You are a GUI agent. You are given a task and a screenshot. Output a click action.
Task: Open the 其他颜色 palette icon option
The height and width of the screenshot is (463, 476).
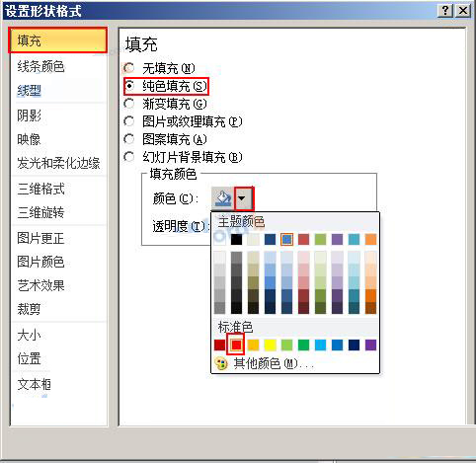[x=221, y=363]
